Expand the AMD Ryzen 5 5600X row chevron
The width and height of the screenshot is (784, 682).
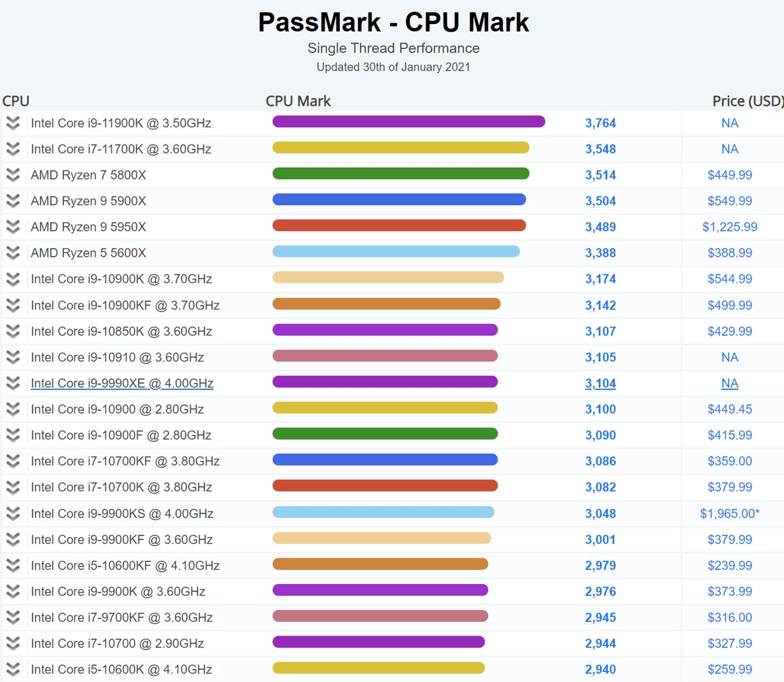[x=13, y=253]
